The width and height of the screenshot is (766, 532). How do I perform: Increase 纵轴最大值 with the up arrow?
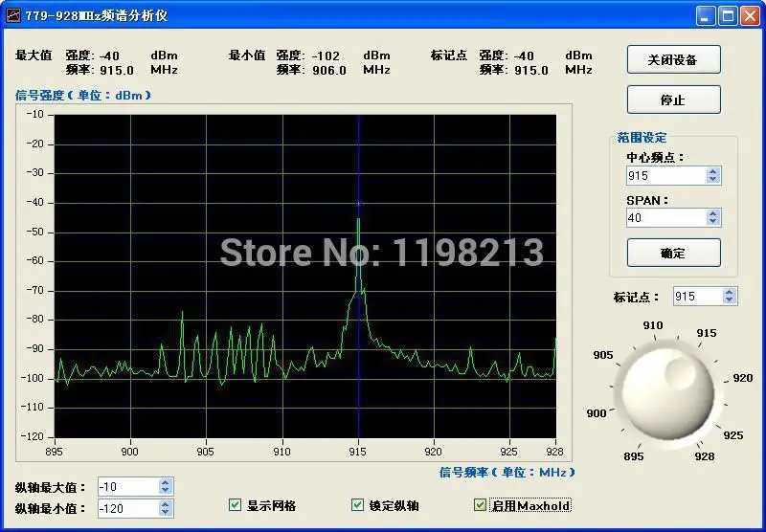click(x=165, y=482)
